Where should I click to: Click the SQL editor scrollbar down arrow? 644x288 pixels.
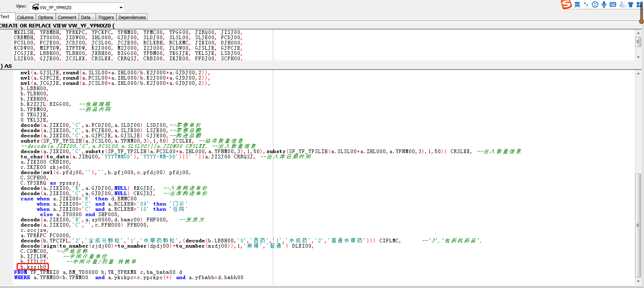638,282
